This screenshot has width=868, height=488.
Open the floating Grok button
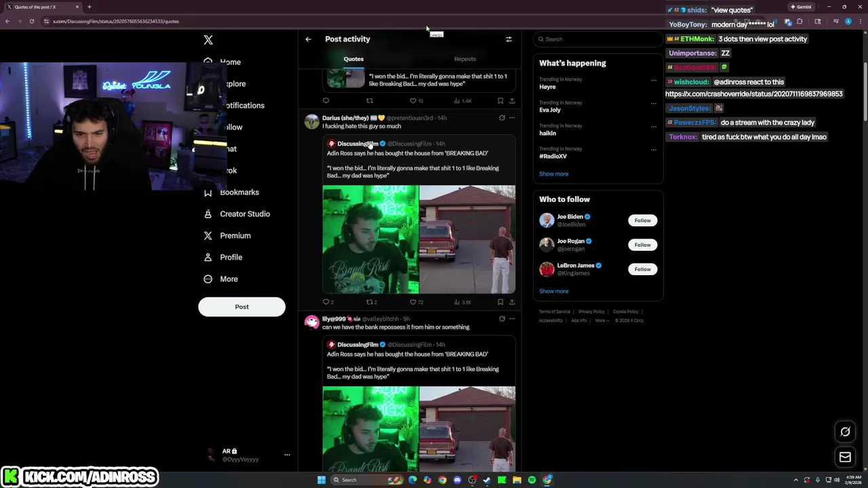point(845,432)
